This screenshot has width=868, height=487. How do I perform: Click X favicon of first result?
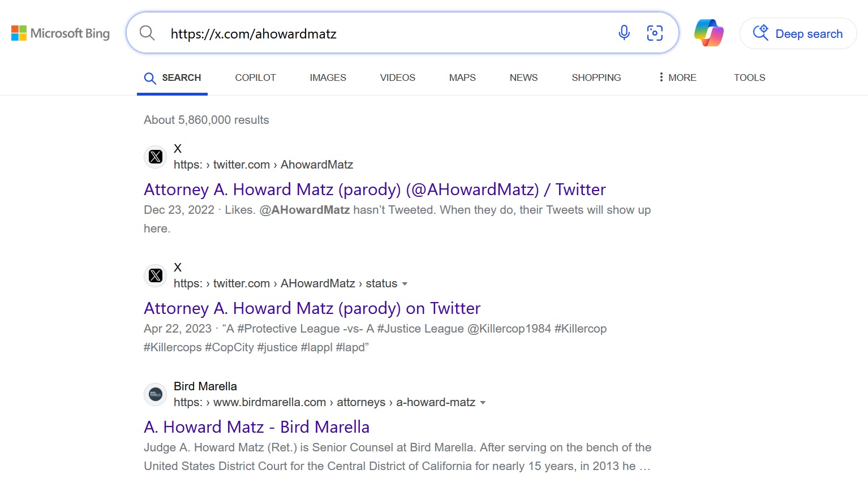(156, 157)
